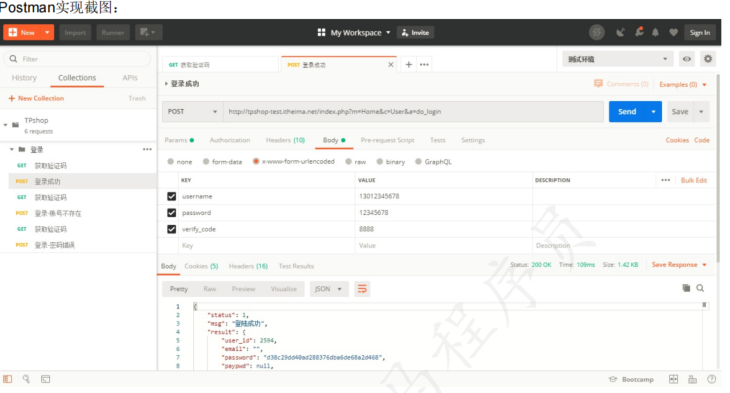
Task: Copy response body with copy icon
Action: 686,288
